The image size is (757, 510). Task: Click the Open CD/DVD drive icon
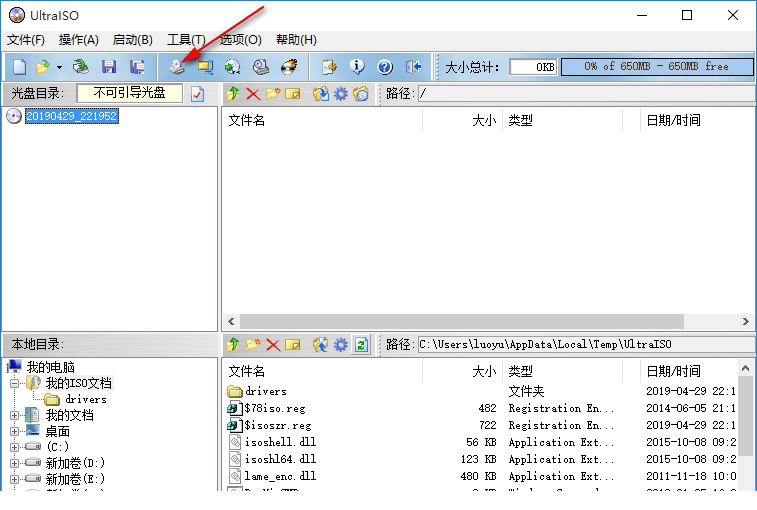pyautogui.click(x=81, y=67)
